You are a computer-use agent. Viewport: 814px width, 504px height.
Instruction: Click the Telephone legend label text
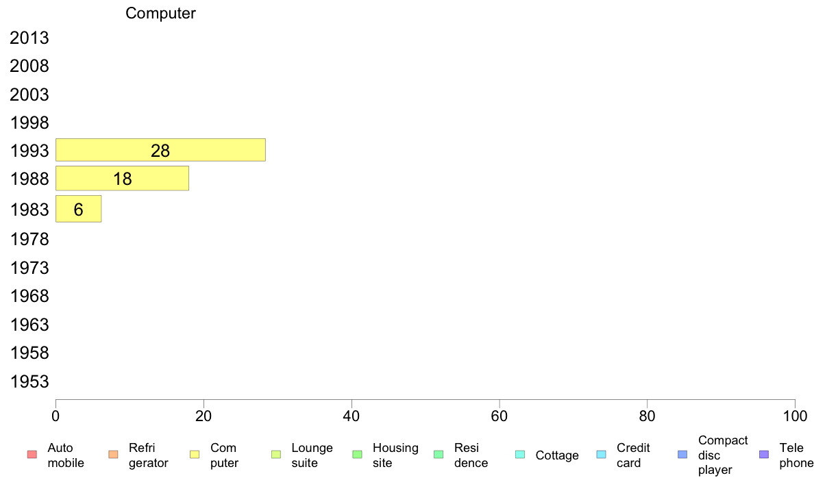pos(795,455)
